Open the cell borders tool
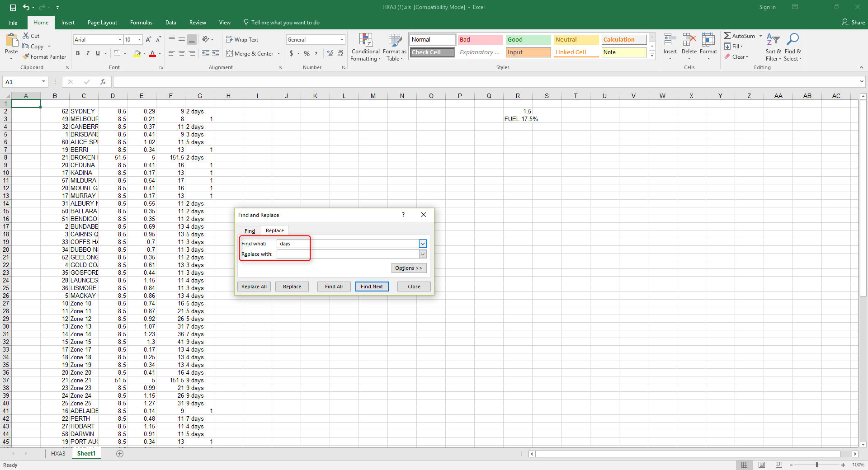 117,53
